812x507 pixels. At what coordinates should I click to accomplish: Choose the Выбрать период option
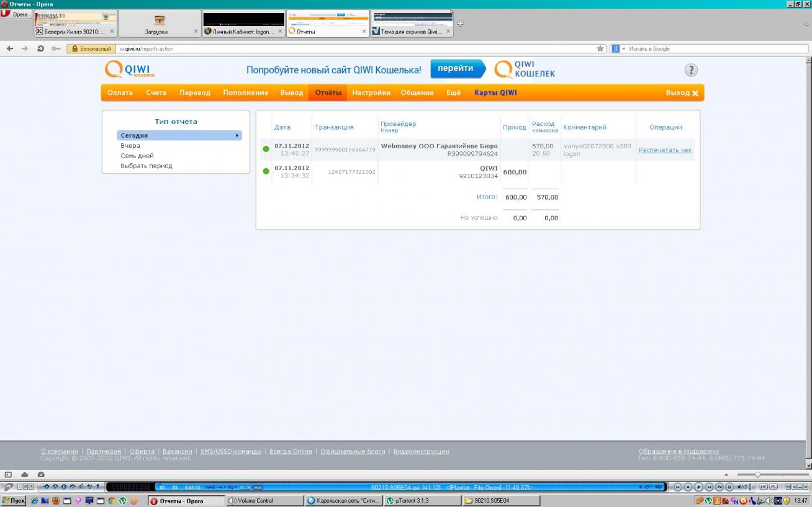pyautogui.click(x=147, y=166)
